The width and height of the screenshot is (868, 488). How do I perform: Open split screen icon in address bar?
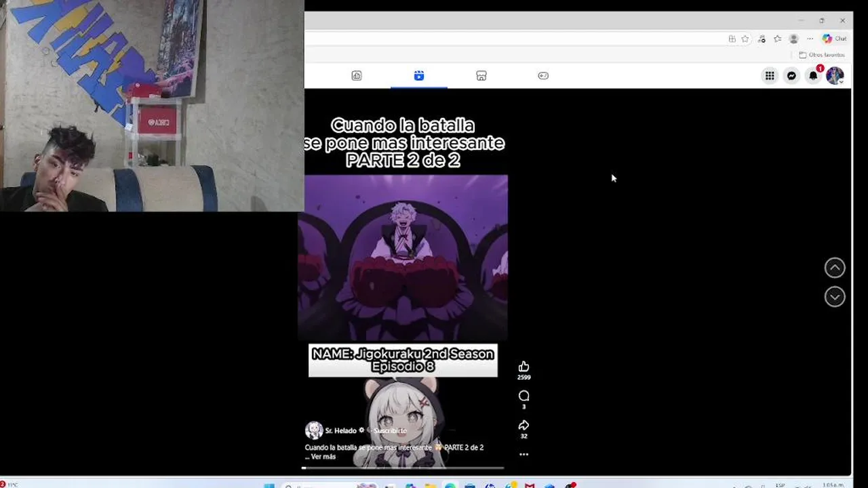[732, 39]
